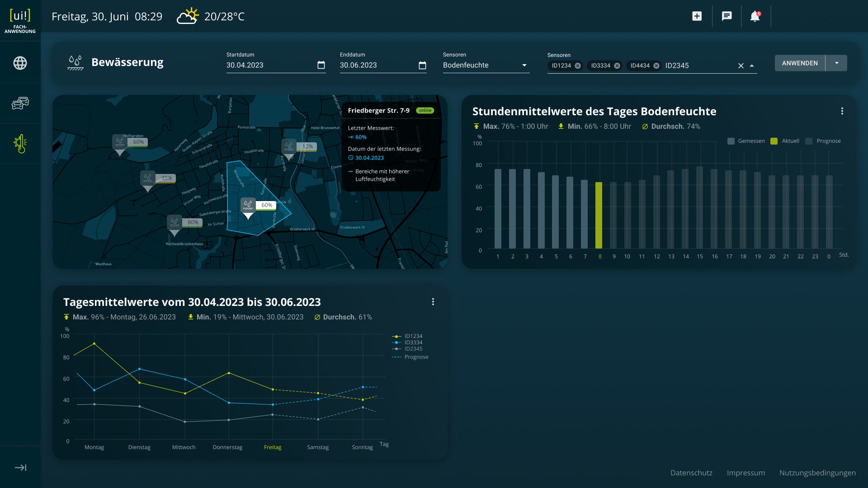868x488 pixels.
Task: Select the temperature sensor sidebar icon
Action: click(20, 144)
